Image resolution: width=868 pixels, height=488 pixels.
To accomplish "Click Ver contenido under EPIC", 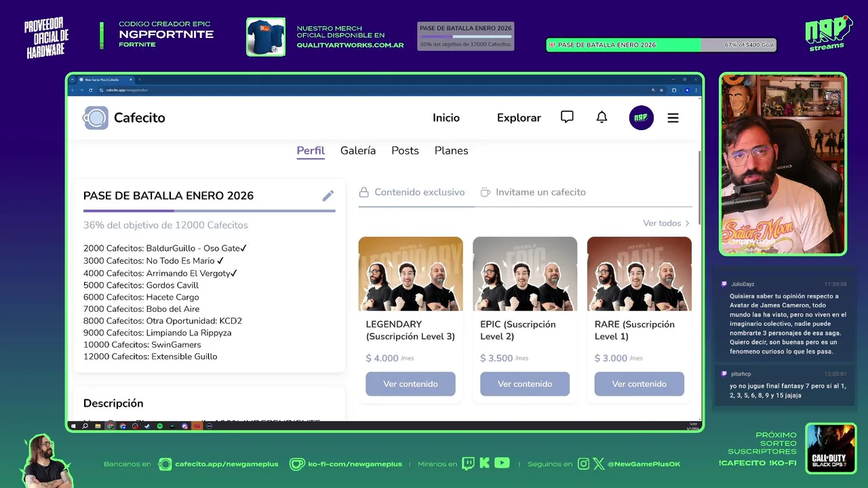I will point(525,384).
